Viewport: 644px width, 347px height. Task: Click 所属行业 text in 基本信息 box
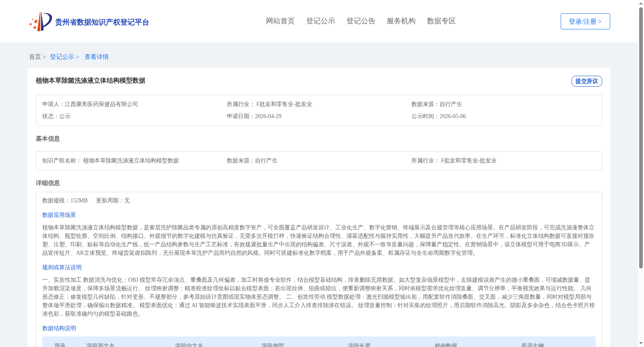(x=454, y=160)
